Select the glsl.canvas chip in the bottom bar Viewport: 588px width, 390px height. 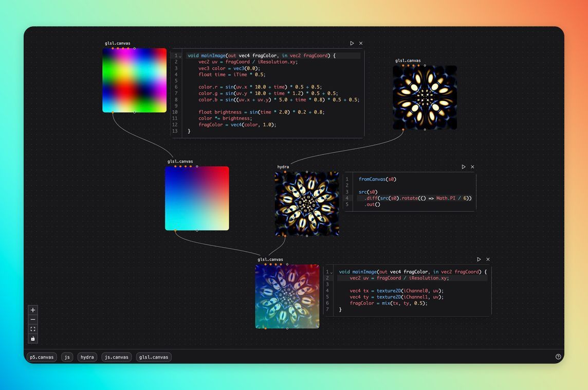click(x=153, y=357)
